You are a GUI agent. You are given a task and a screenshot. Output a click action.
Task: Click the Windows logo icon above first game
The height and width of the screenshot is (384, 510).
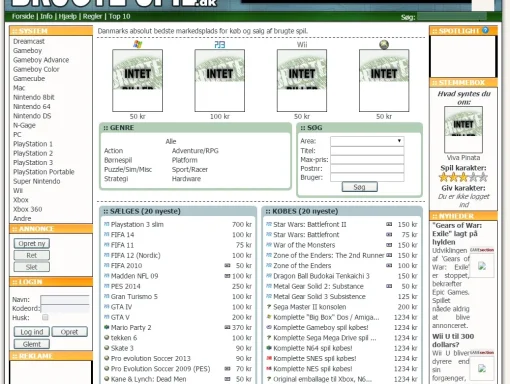click(137, 44)
